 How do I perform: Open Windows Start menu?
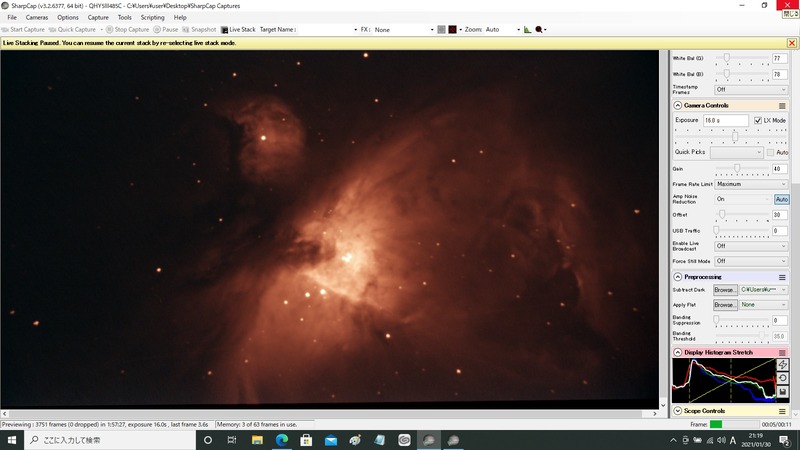12,440
